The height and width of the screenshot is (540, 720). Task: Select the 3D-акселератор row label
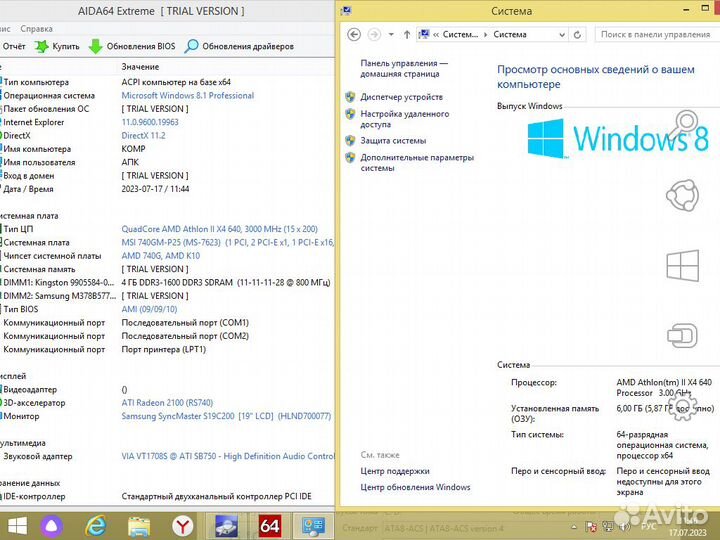(x=34, y=403)
